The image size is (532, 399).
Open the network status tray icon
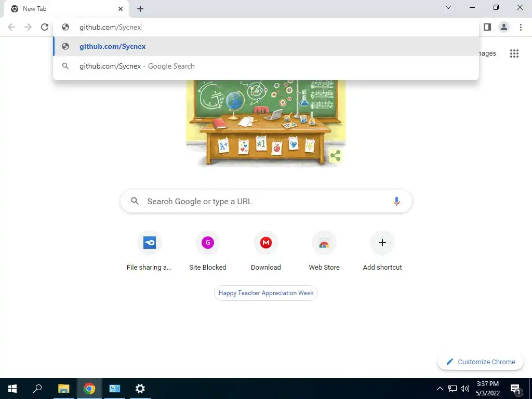pos(453,389)
